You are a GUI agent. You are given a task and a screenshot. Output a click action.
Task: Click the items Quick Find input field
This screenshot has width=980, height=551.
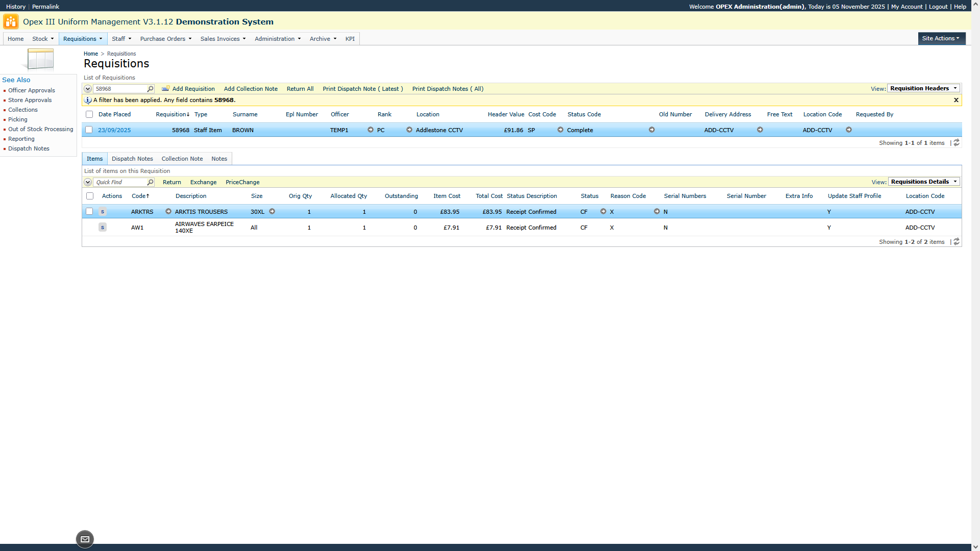click(x=120, y=182)
